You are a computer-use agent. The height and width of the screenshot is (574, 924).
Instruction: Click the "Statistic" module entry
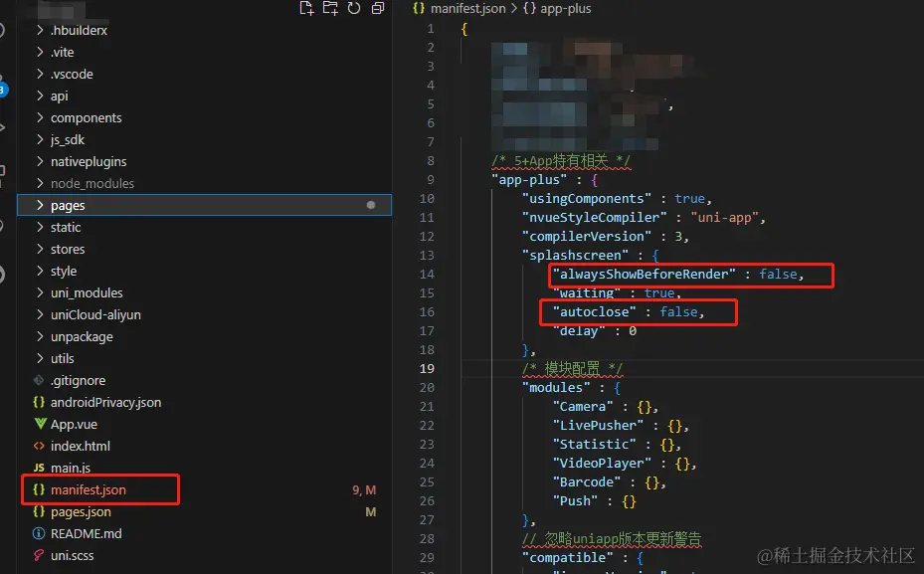pyautogui.click(x=594, y=444)
